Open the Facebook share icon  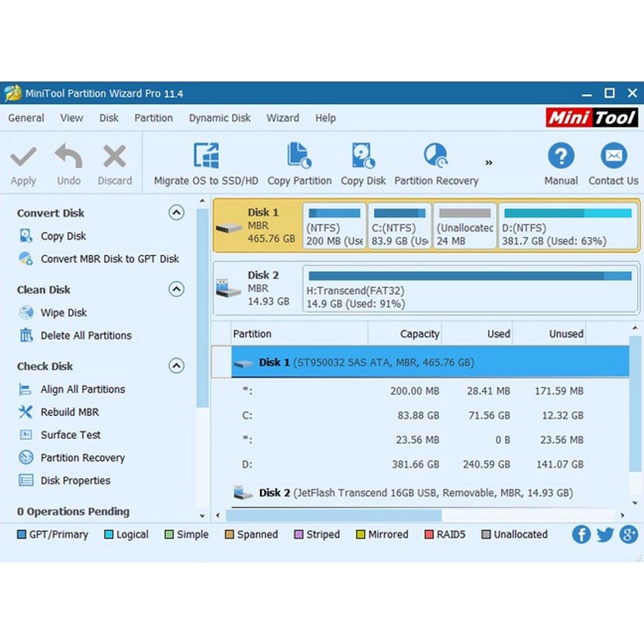(x=581, y=535)
